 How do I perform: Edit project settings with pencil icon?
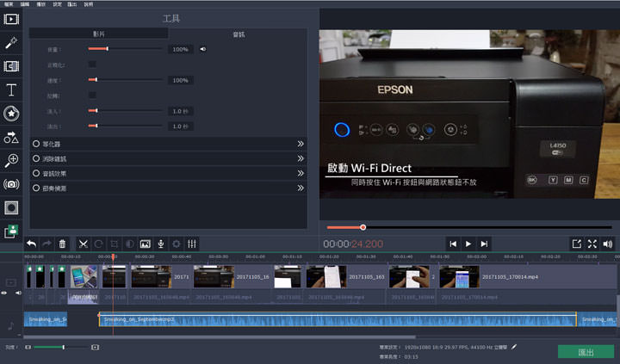pos(513,347)
